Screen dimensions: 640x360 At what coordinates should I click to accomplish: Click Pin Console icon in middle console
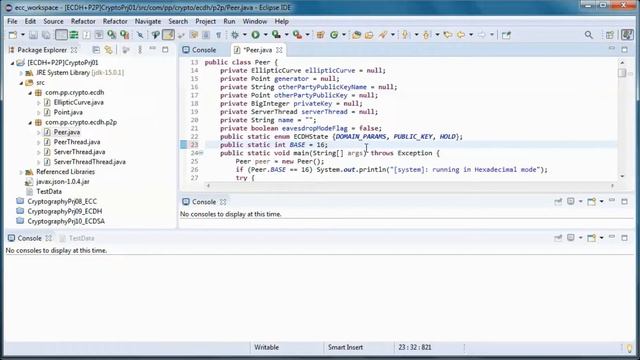click(558, 202)
